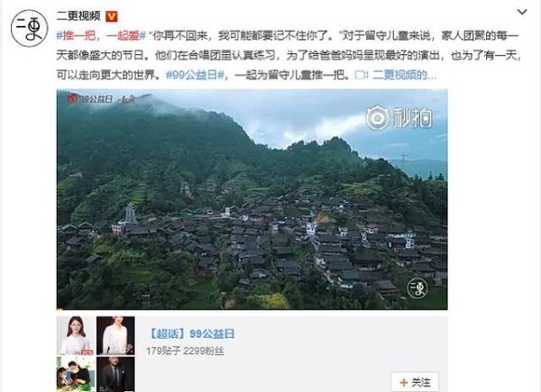541x392 pixels.
Task: Click the 二更 circular watermark in the video
Action: click(x=417, y=288)
